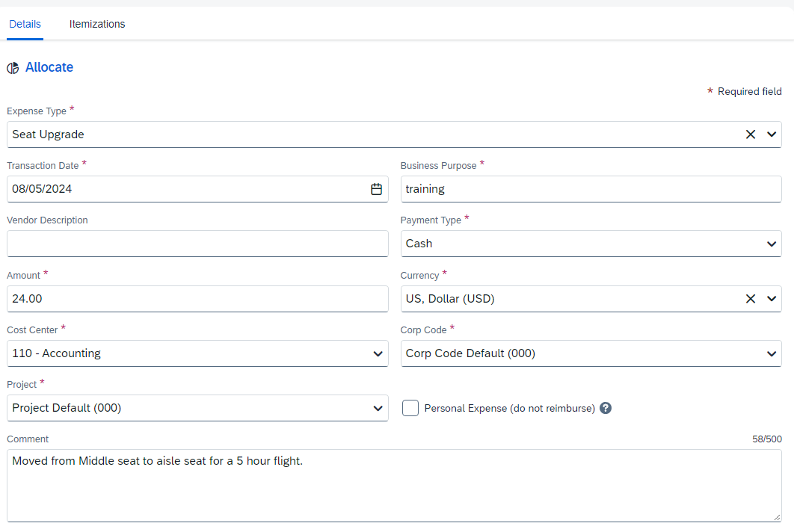Click the Seat Upgrade expense type text
The image size is (794, 532).
pyautogui.click(x=48, y=134)
